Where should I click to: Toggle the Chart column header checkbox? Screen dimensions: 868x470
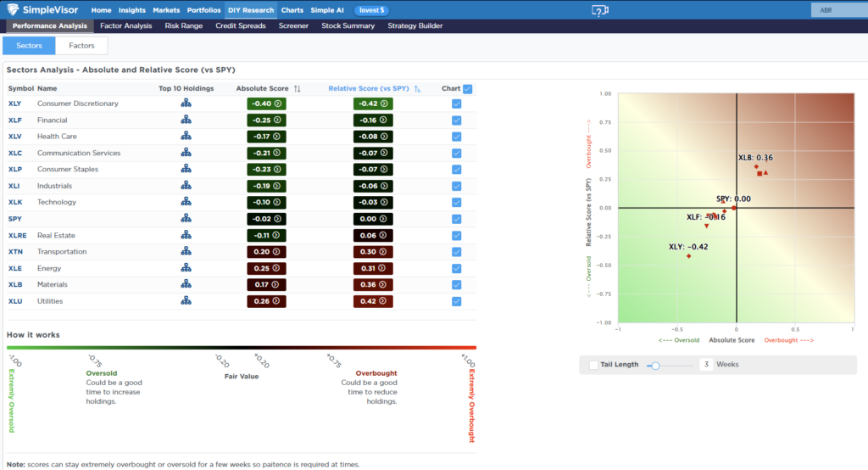pyautogui.click(x=468, y=88)
